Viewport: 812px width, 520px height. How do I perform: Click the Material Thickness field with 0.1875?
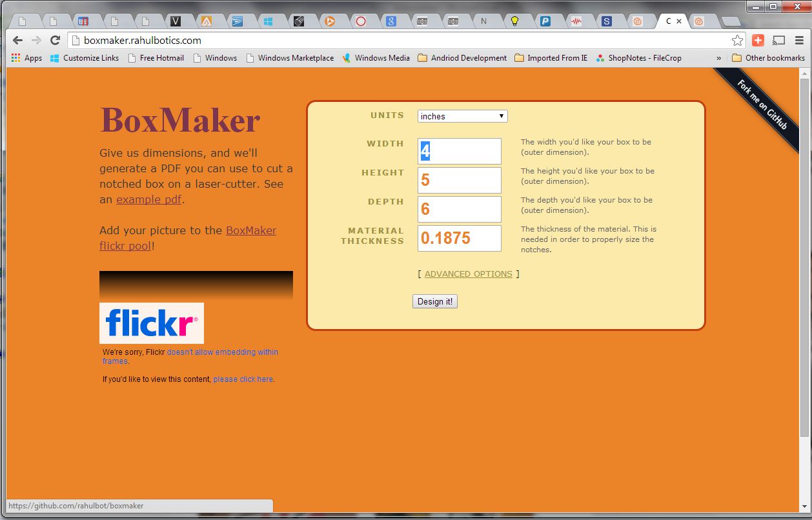[460, 238]
